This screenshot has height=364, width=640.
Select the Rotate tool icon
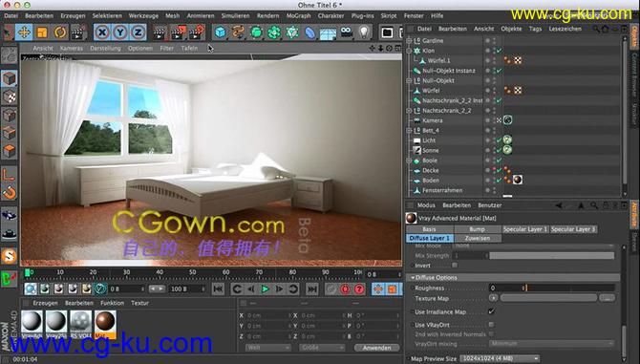pos(60,32)
